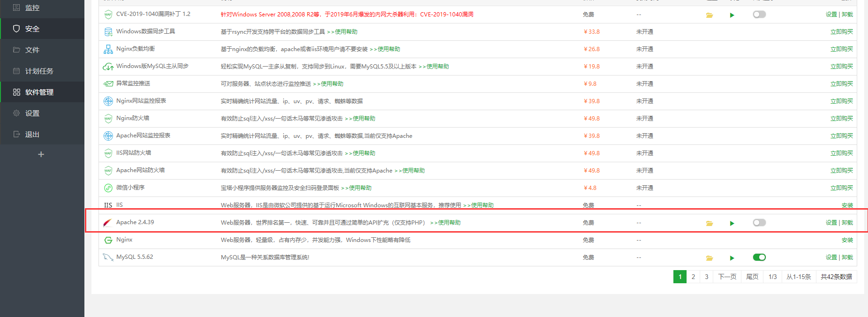Click the Nginx网站监控报表 icon
Viewport: 868px width, 317px height.
tap(108, 101)
